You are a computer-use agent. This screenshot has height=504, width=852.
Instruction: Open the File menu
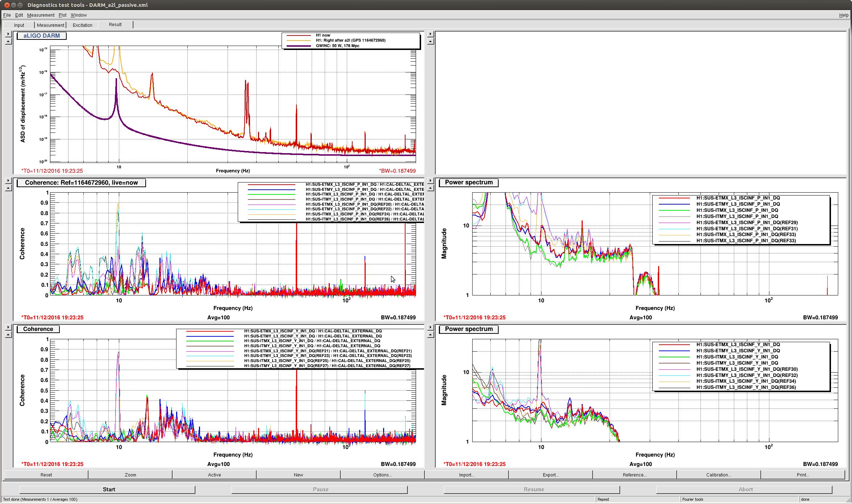7,15
